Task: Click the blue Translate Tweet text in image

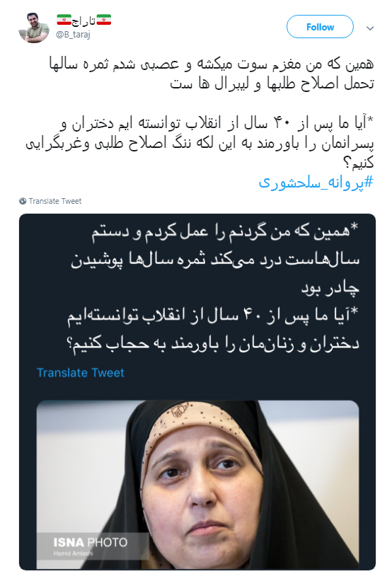Action: click(81, 372)
